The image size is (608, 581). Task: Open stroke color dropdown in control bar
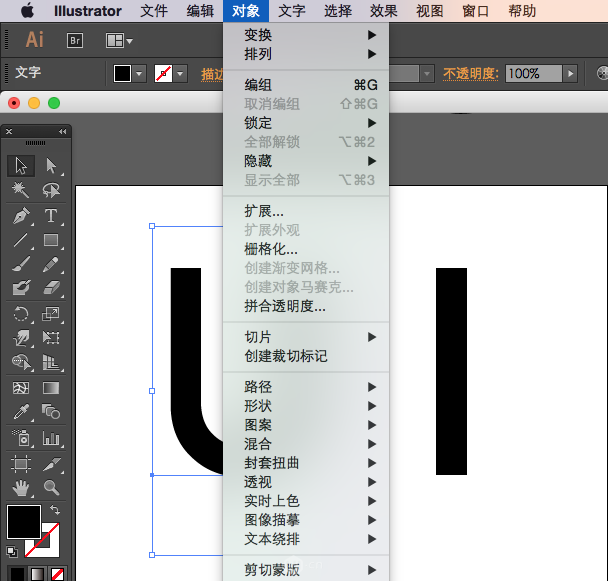click(x=180, y=73)
